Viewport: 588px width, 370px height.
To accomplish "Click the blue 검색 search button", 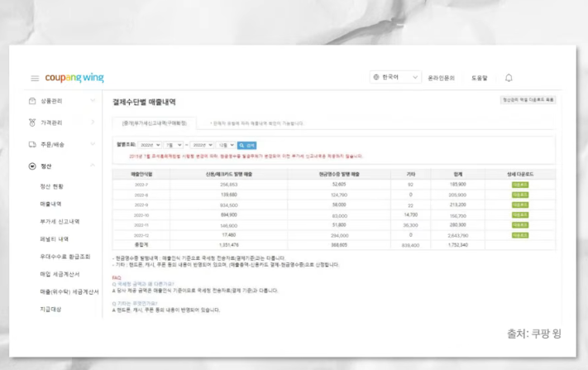I will (246, 145).
